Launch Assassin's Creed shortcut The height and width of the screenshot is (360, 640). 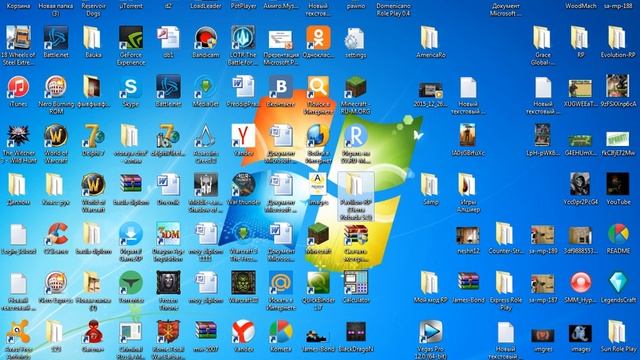[206, 137]
